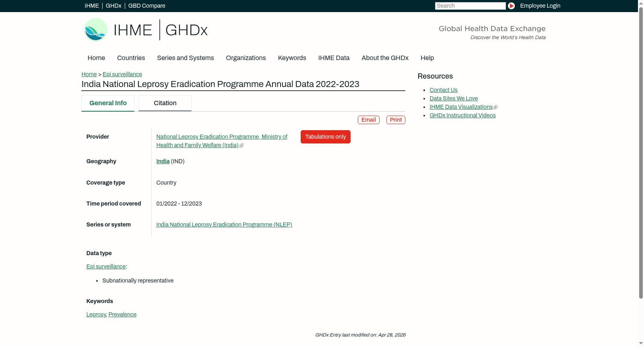
Task: Open Employee Login
Action: pos(540,6)
